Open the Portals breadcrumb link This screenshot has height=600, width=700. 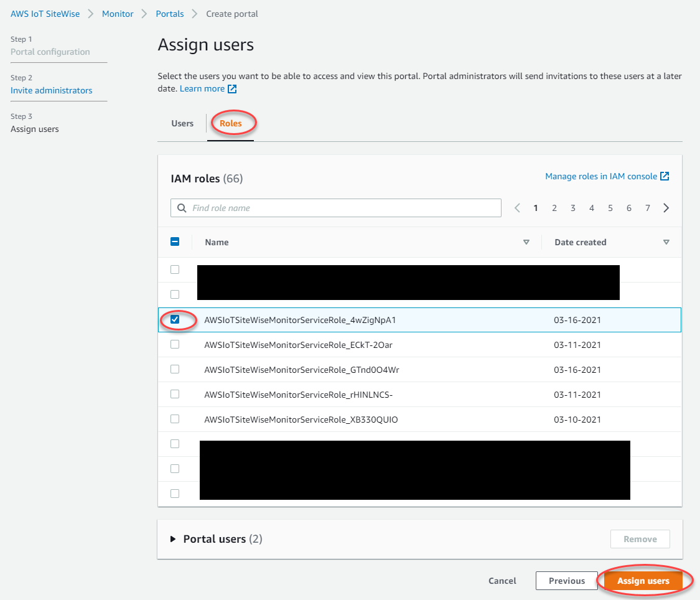(170, 13)
